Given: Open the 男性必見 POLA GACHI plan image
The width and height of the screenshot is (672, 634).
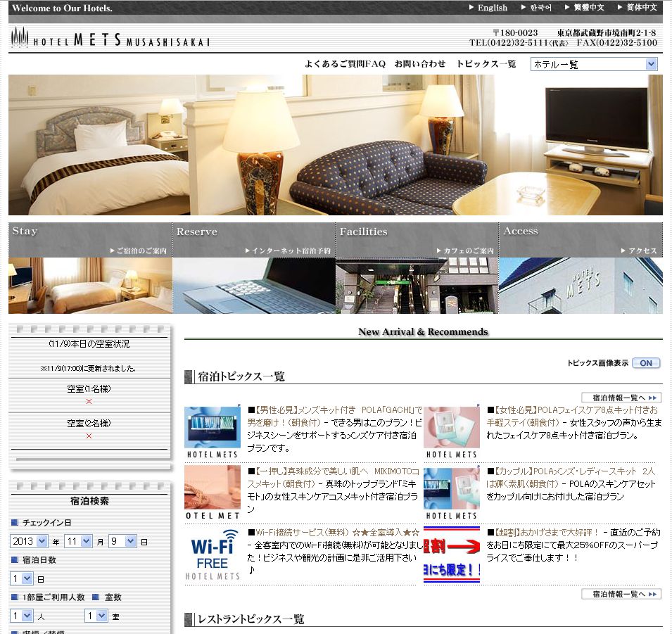Looking at the screenshot, I should [x=212, y=432].
